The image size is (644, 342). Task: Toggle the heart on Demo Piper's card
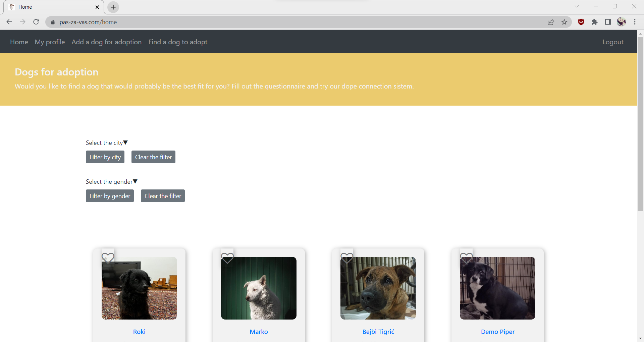point(466,258)
